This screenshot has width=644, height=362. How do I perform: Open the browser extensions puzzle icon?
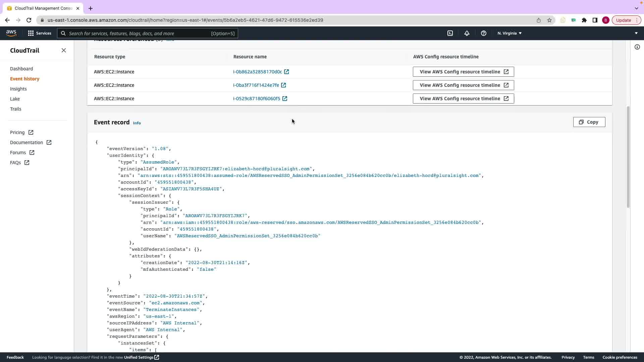(584, 20)
